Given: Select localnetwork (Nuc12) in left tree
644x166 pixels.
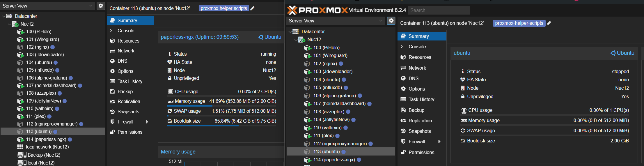Looking at the screenshot, I should [47, 147].
